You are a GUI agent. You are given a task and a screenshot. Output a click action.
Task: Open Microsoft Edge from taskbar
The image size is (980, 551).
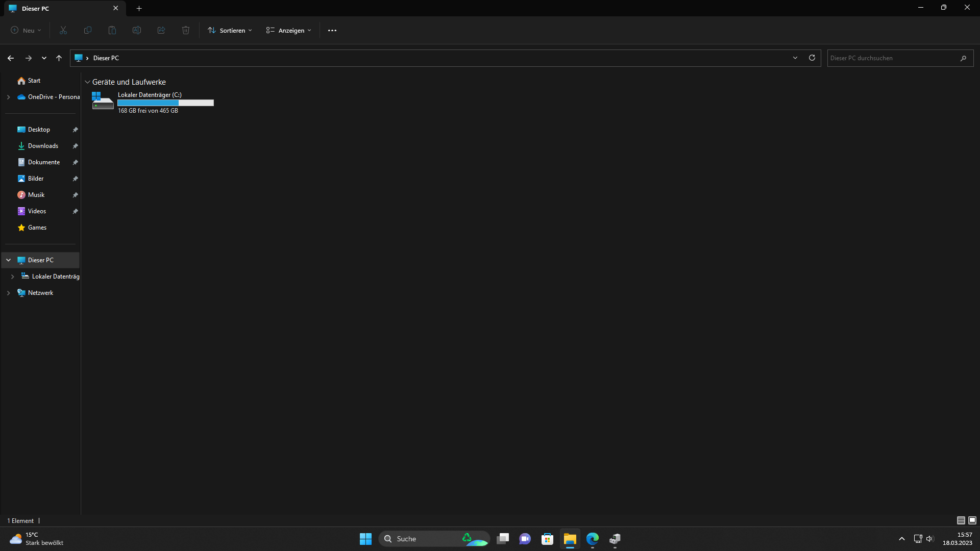click(592, 539)
